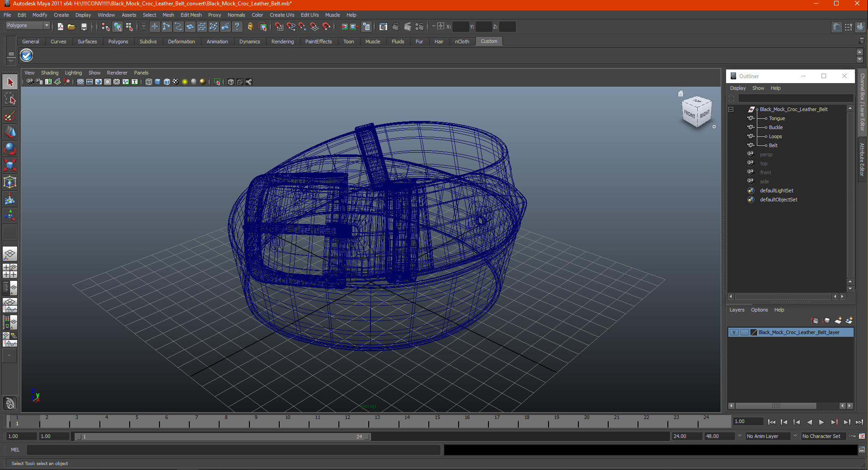Enable snap to grids magnet icon

(x=279, y=27)
